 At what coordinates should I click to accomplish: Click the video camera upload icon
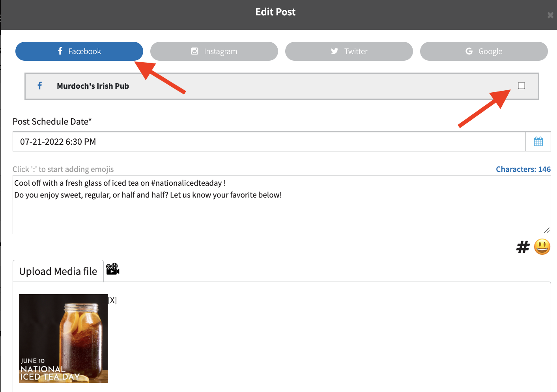[x=112, y=269]
